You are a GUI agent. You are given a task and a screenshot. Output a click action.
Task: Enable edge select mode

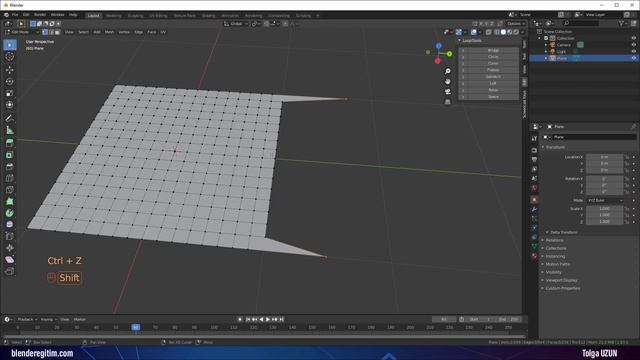point(51,32)
